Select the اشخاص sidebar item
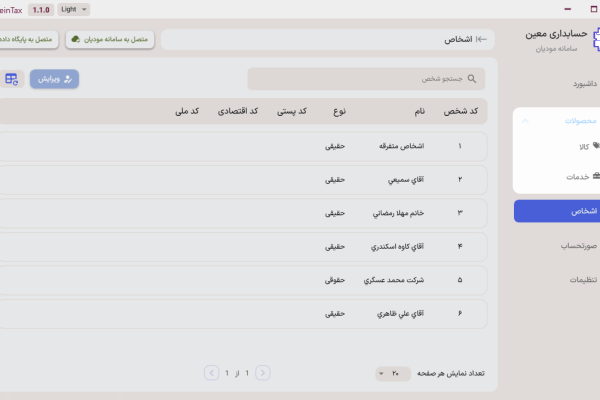Image resolution: width=600 pixels, height=400 pixels. pyautogui.click(x=557, y=211)
